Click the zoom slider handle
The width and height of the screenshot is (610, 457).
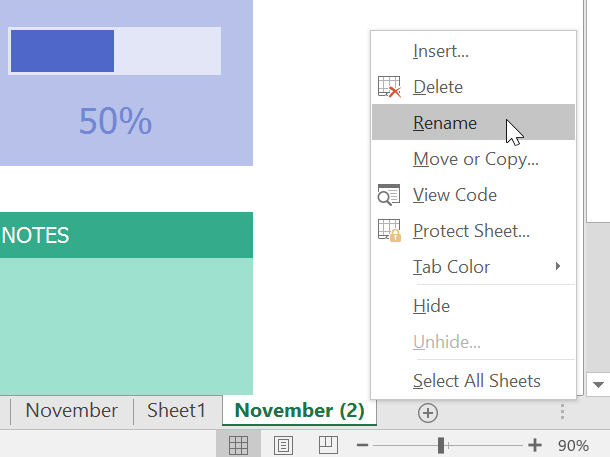point(441,445)
